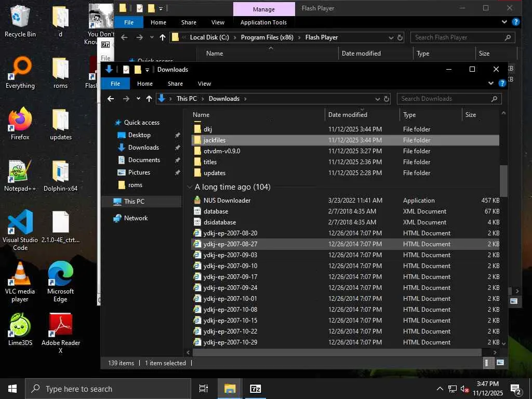Click New folder icon in Downloads title bar
The height and width of the screenshot is (399, 532).
138,70
